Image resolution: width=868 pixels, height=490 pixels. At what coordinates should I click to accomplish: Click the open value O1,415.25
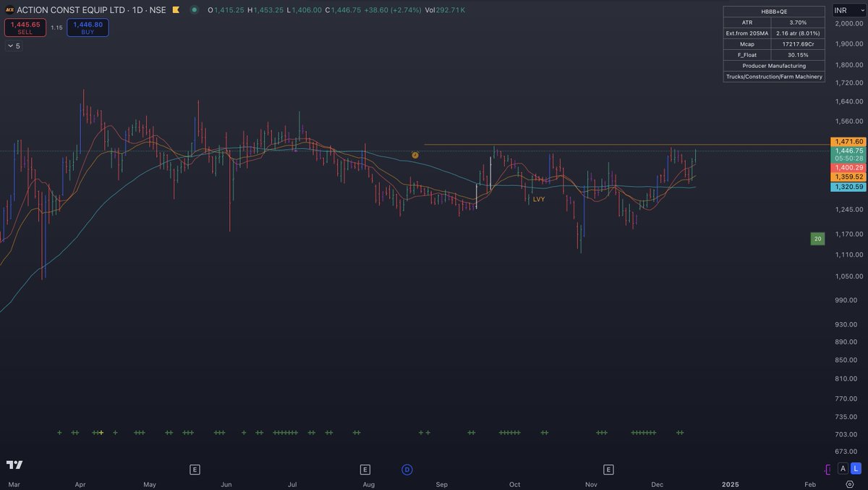click(225, 10)
